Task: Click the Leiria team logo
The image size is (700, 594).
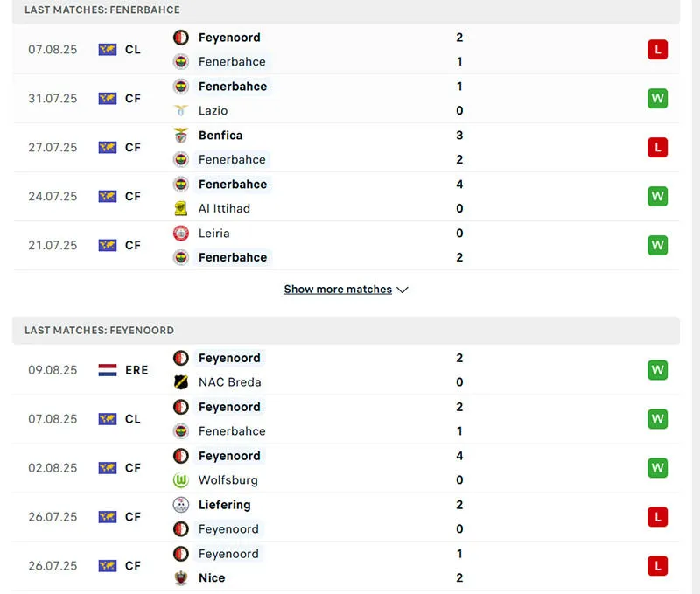Action: (181, 234)
